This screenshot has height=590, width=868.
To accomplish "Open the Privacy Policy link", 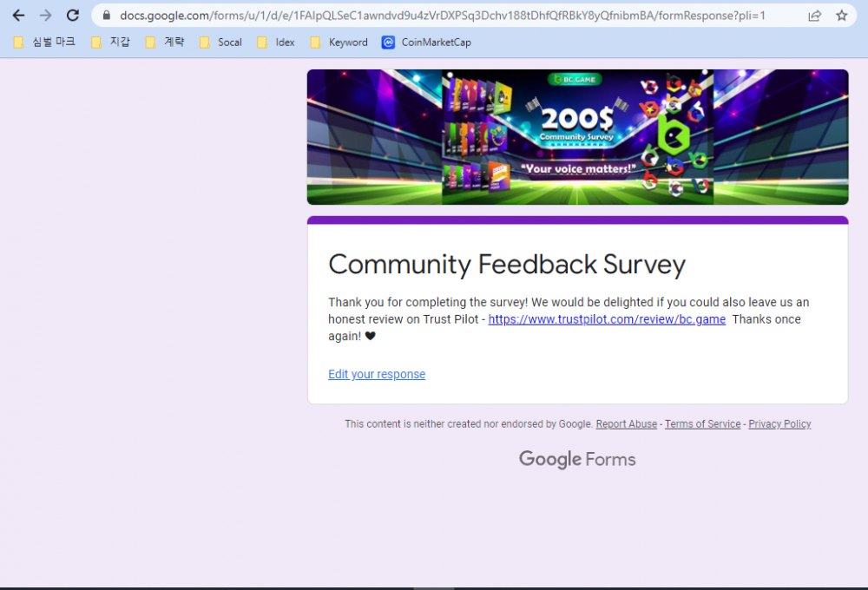I will 779,424.
